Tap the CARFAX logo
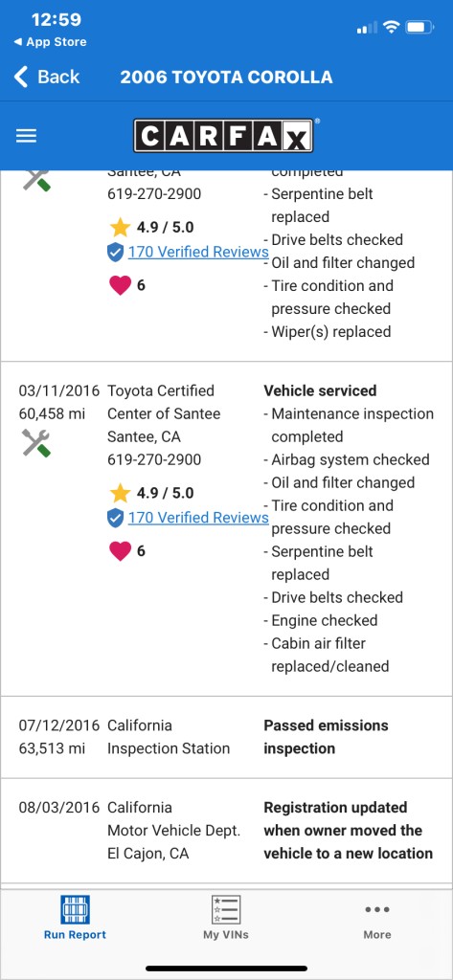 click(x=223, y=136)
